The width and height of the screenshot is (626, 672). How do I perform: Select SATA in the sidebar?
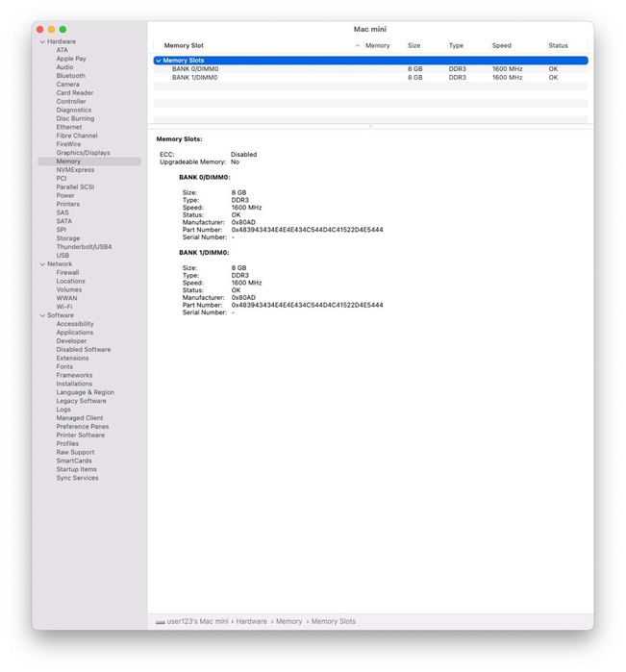point(63,221)
